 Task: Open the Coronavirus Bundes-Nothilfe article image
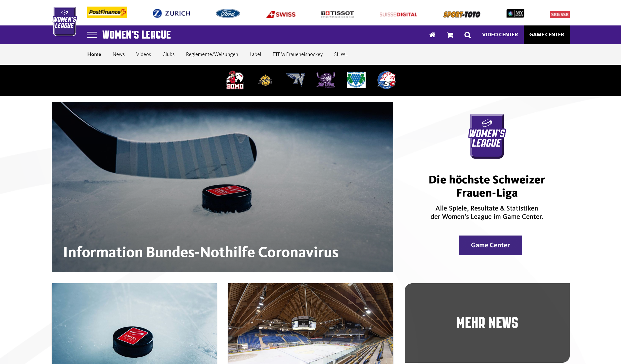click(x=222, y=187)
